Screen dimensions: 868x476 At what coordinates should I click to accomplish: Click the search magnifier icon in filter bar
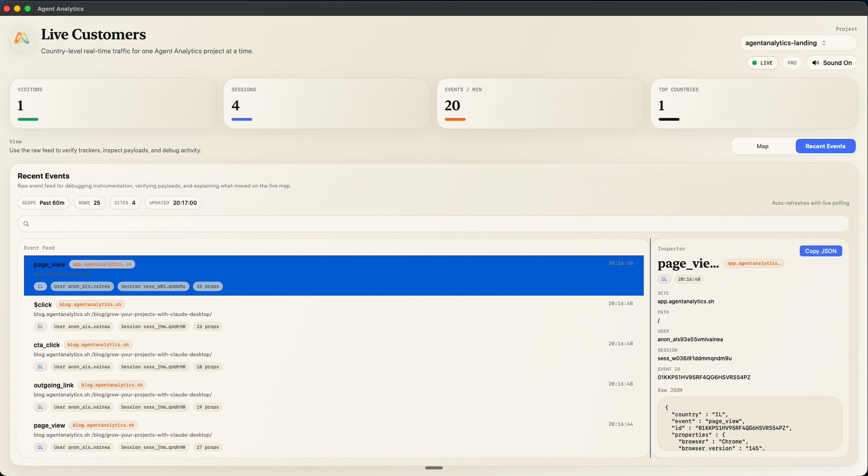coord(26,224)
